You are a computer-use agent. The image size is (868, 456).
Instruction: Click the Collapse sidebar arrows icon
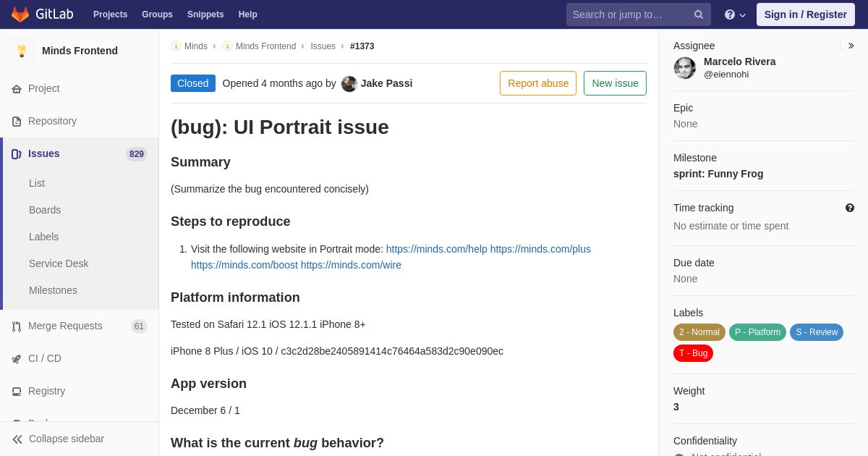(x=17, y=439)
